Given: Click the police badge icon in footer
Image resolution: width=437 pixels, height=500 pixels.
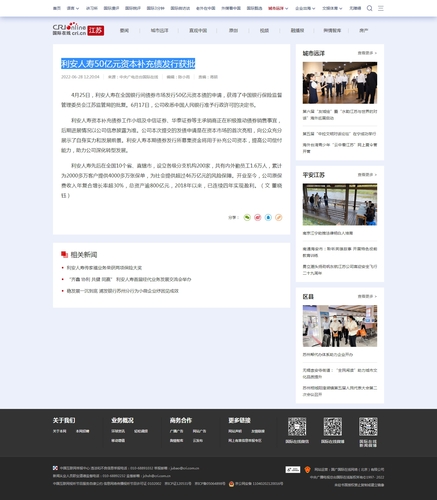Looking at the screenshot, I should [x=231, y=484].
